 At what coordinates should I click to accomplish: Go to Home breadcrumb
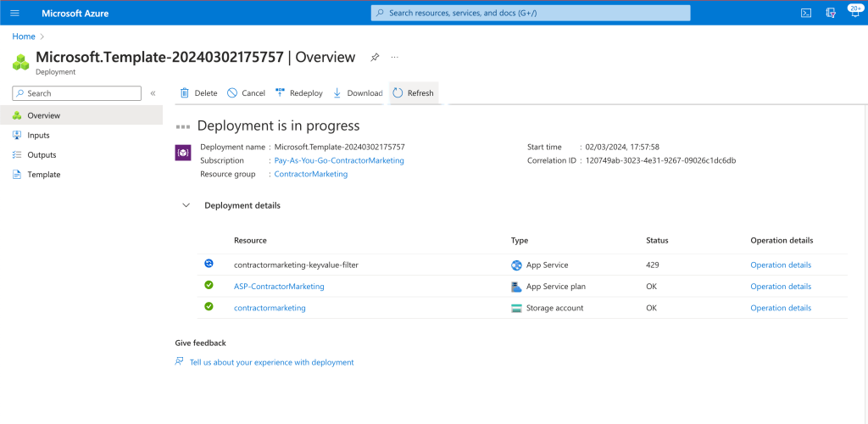(x=24, y=36)
